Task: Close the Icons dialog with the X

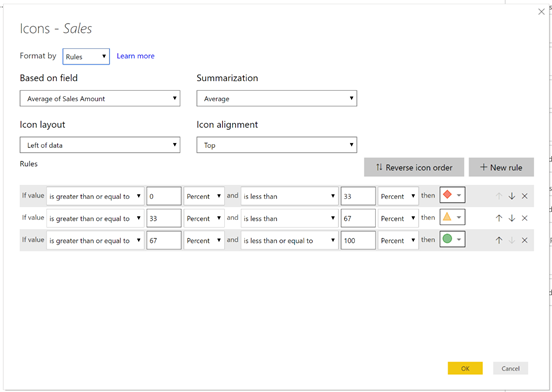Action: [541, 12]
